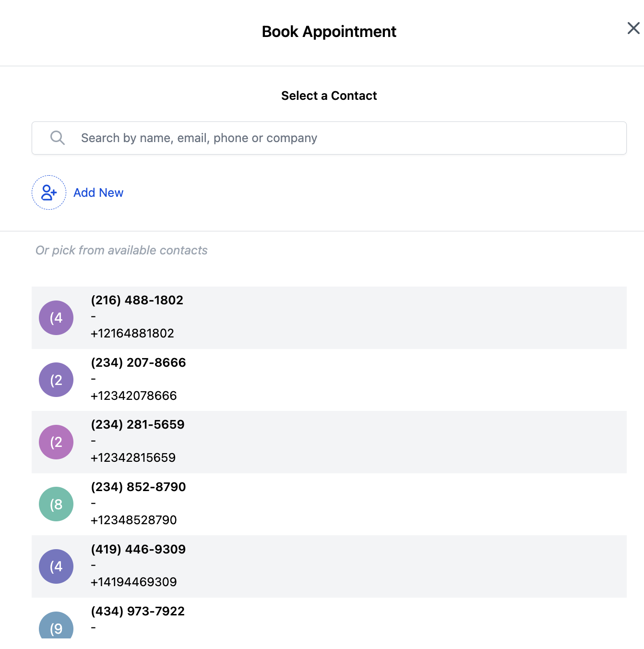Select contact (234) 852-8790
The height and width of the screenshot is (649, 644).
[x=138, y=487]
